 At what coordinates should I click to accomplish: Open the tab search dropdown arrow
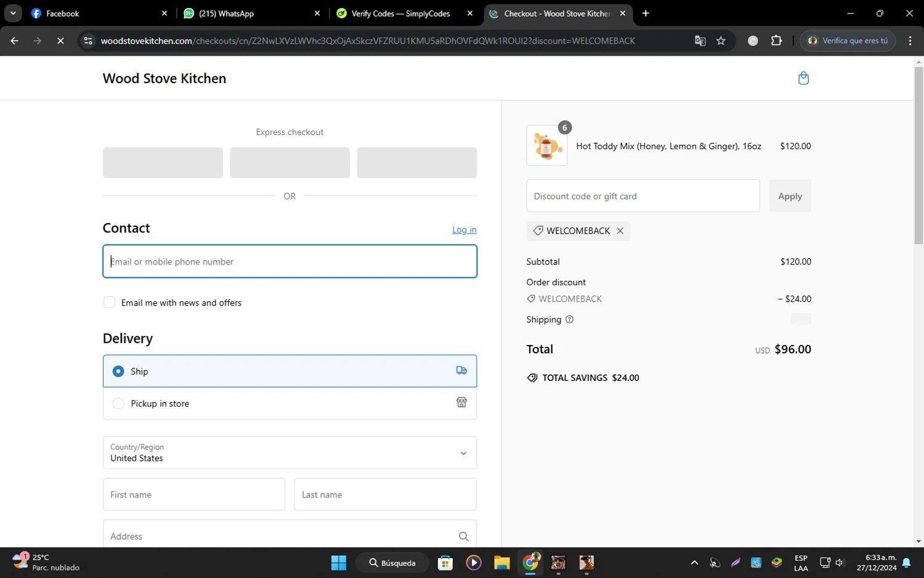pyautogui.click(x=13, y=13)
